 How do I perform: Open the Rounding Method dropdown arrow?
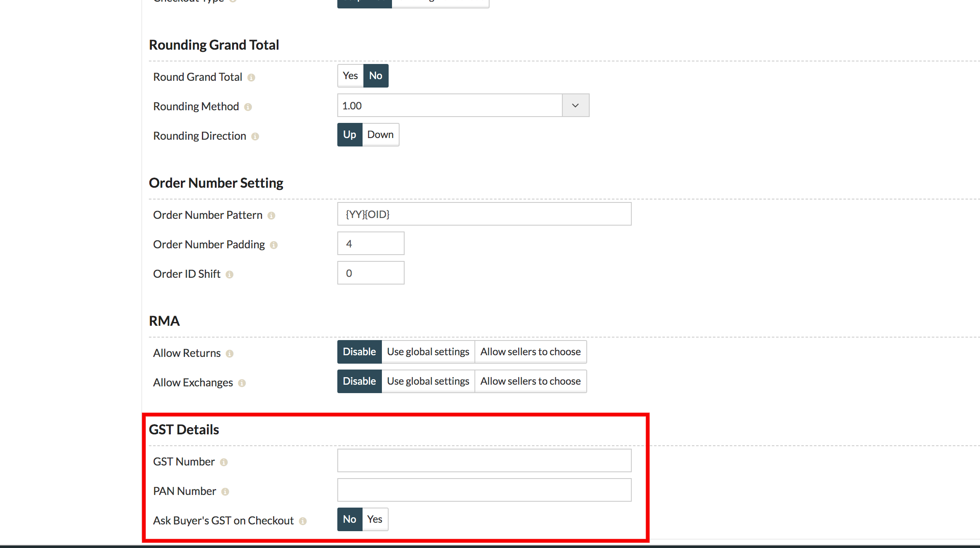click(x=575, y=106)
